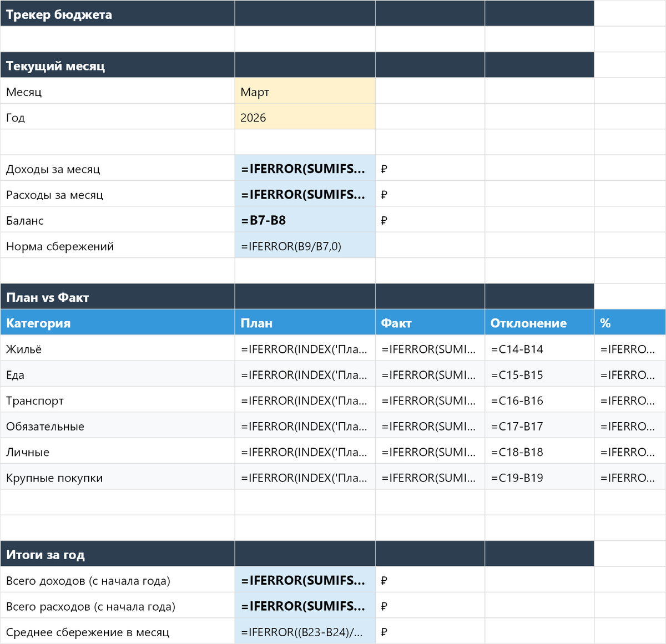This screenshot has height=644, width=666.
Task: Click the Факт formula cell for 'Личные'
Action: point(430,452)
